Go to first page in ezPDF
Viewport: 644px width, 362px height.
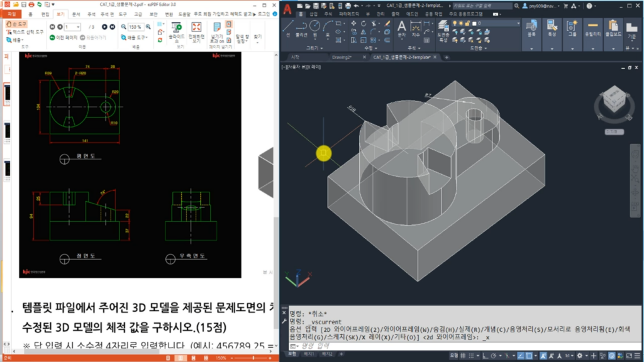pos(52,27)
